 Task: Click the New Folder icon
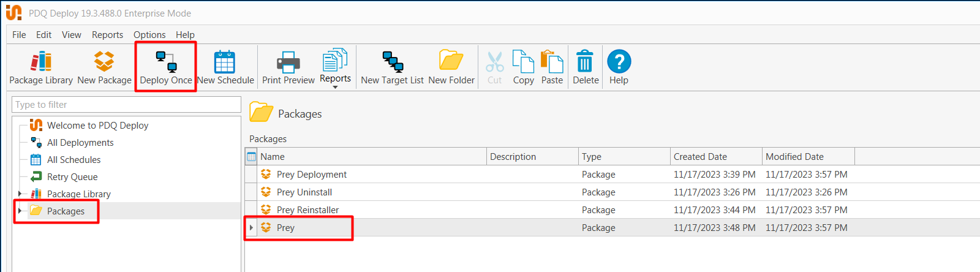pos(451,61)
